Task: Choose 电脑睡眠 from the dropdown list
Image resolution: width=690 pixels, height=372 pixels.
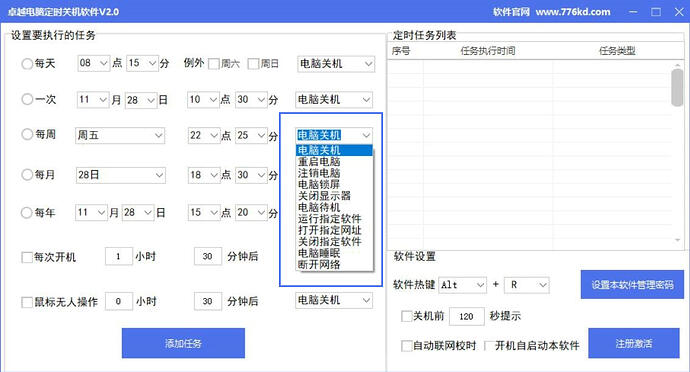Action: (334, 253)
